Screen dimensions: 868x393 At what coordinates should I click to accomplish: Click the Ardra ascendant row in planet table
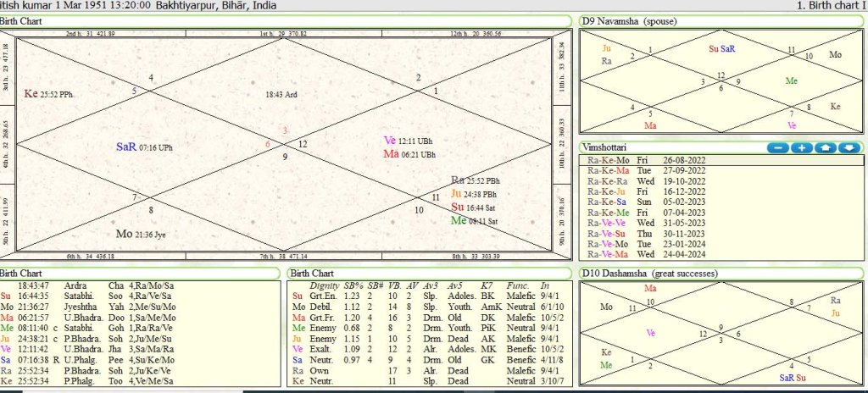click(x=76, y=285)
